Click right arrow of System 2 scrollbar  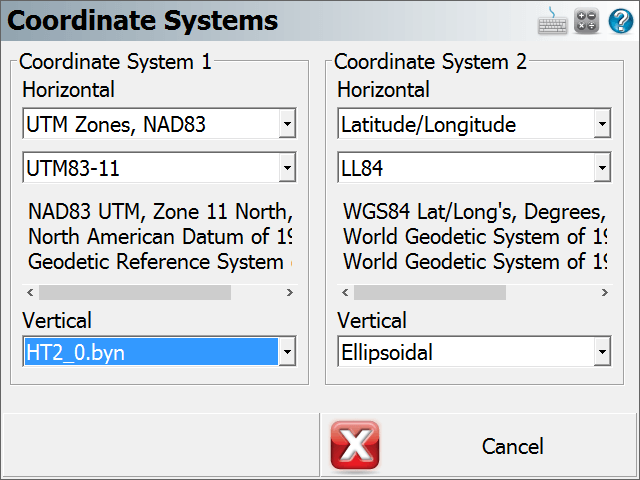coord(604,293)
